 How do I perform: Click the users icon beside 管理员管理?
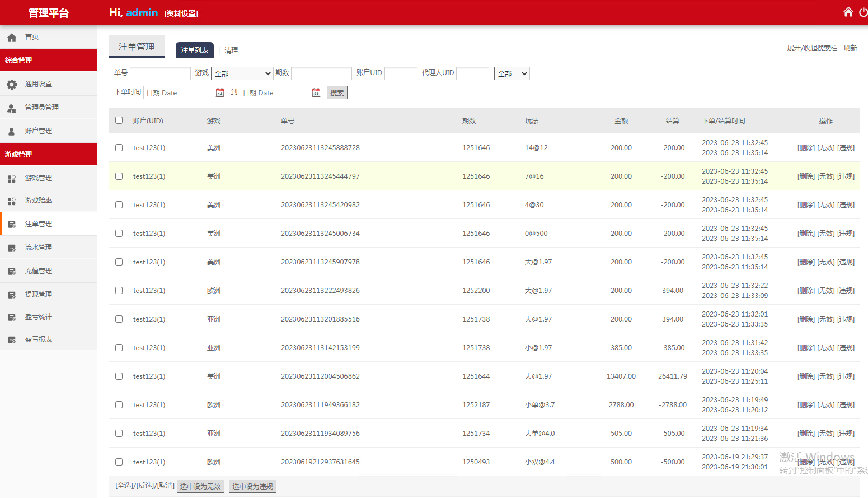click(12, 108)
